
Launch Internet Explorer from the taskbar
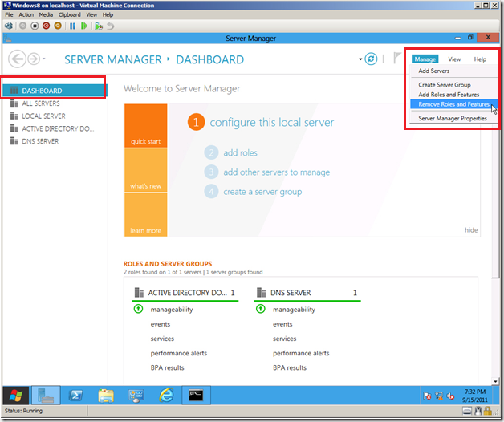coord(166,395)
